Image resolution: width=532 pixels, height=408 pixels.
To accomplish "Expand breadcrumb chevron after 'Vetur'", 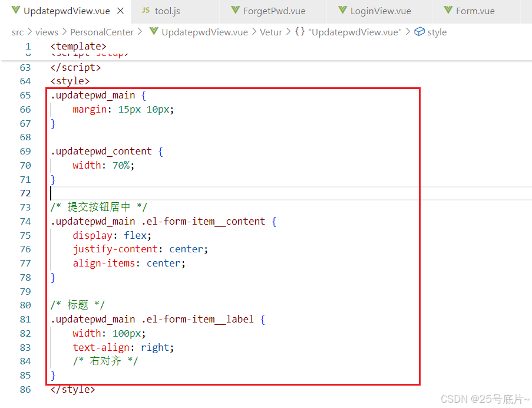I will coord(289,32).
